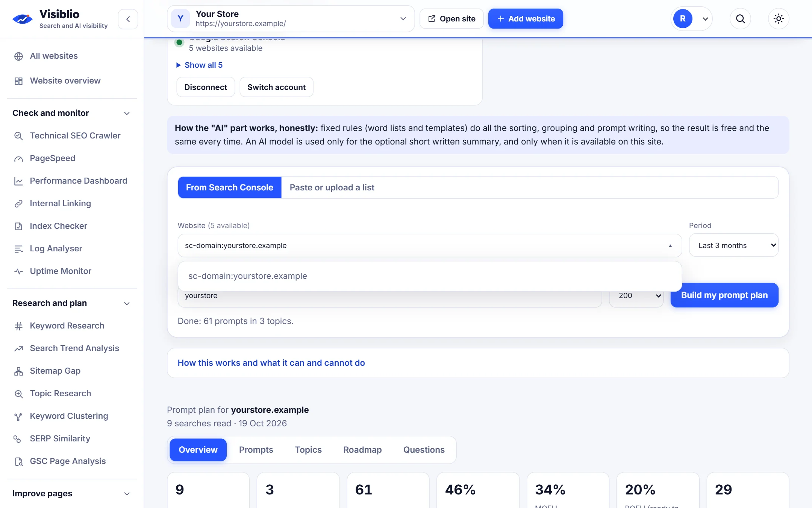Open Performance Dashboard in sidebar
This screenshot has height=508, width=812.
coord(79,181)
